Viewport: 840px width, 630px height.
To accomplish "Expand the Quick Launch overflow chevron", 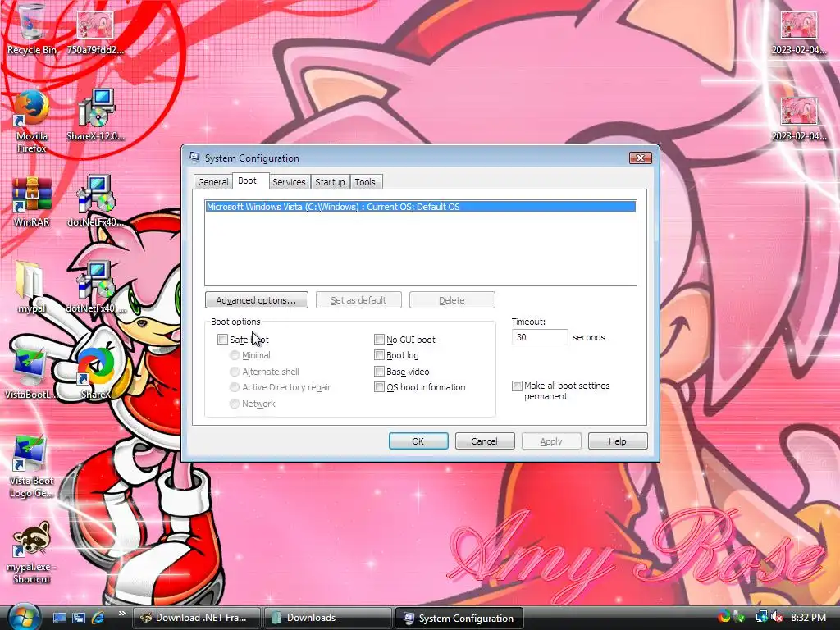I will point(121,614).
